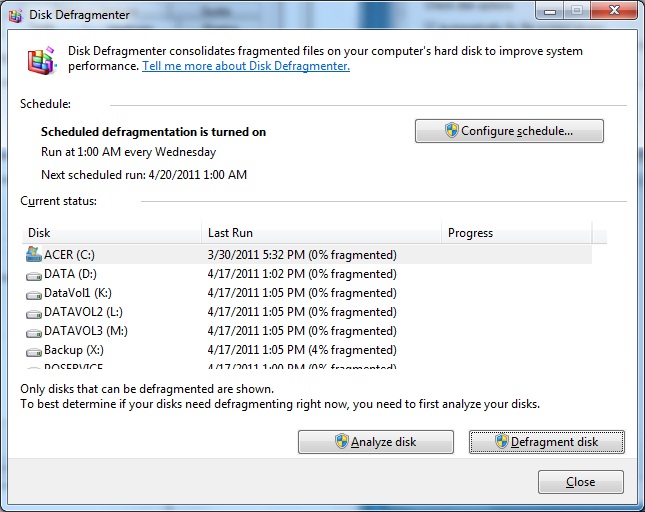Open Tell me more about Disk Defragmenter link

coord(246,66)
